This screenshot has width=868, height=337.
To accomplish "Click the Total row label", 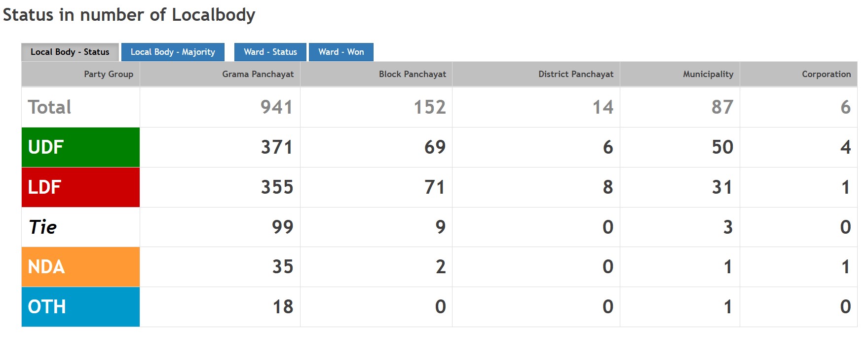I will pyautogui.click(x=50, y=107).
